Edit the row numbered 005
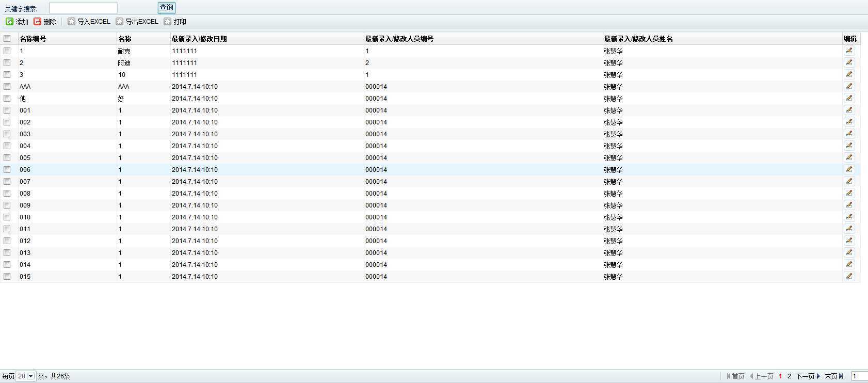Viewport: 868px width, 383px height. pyautogui.click(x=849, y=157)
